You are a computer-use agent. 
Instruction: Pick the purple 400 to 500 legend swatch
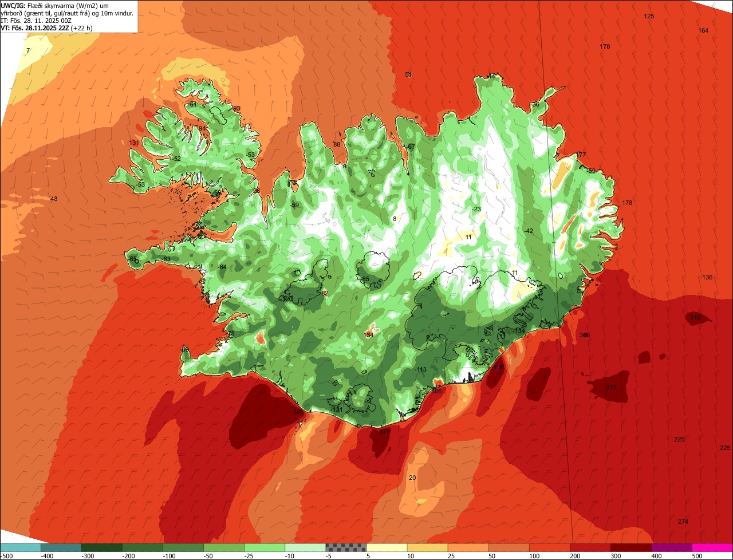tap(671, 547)
